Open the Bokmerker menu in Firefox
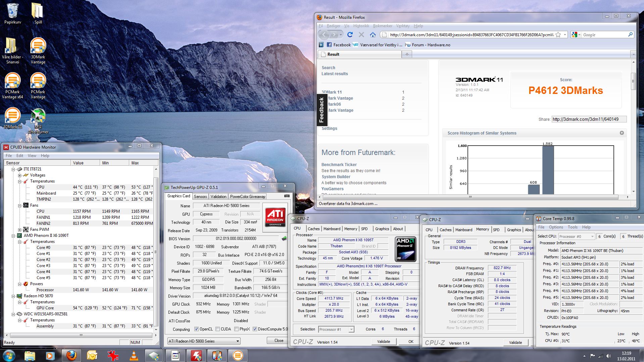This screenshot has width=644, height=362. 383,26
